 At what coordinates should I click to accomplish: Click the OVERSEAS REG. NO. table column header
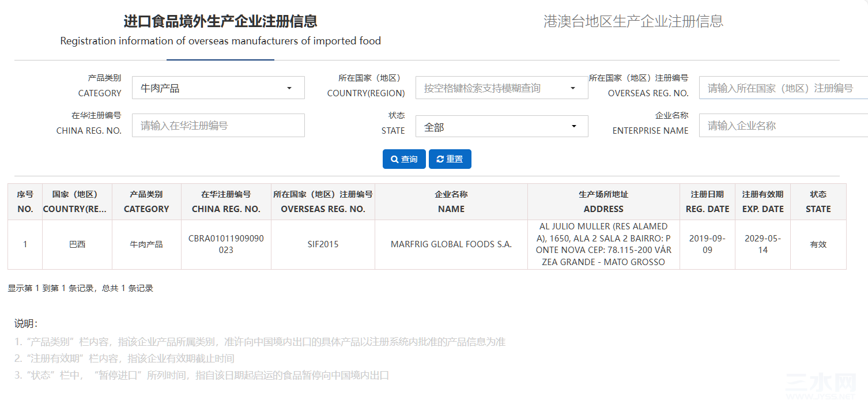(323, 202)
